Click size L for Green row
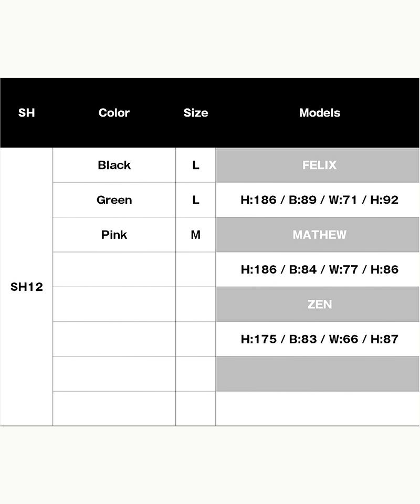Image resolution: width=420 pixels, height=504 pixels. [195, 200]
